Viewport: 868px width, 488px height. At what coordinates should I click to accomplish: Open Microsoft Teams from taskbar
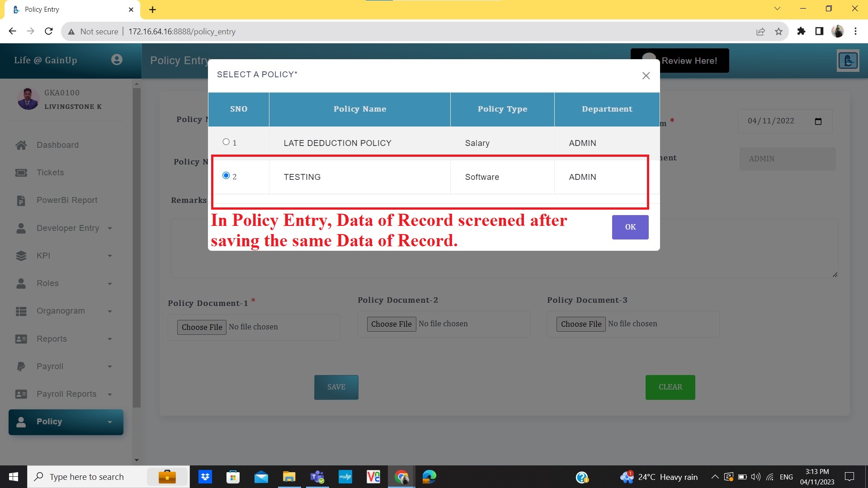(x=317, y=477)
